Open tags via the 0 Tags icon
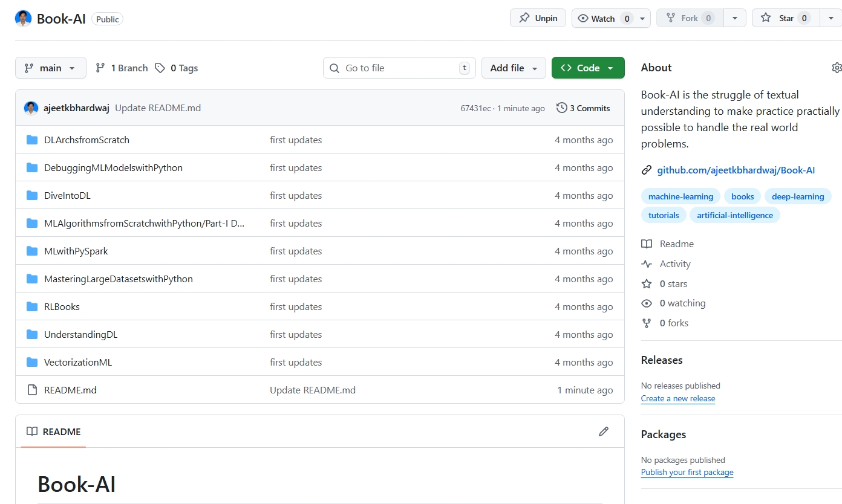The width and height of the screenshot is (842, 504). point(159,68)
